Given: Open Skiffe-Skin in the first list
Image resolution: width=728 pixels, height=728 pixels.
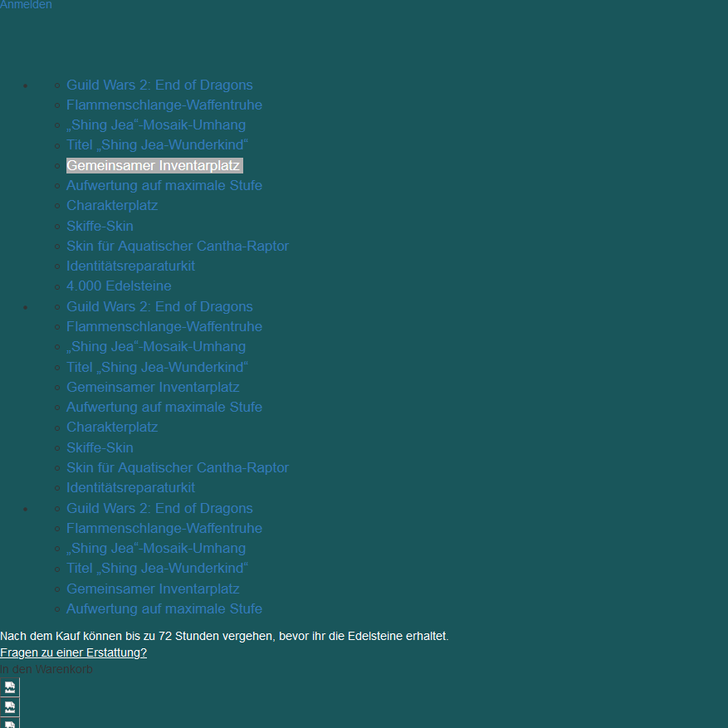Looking at the screenshot, I should (100, 226).
